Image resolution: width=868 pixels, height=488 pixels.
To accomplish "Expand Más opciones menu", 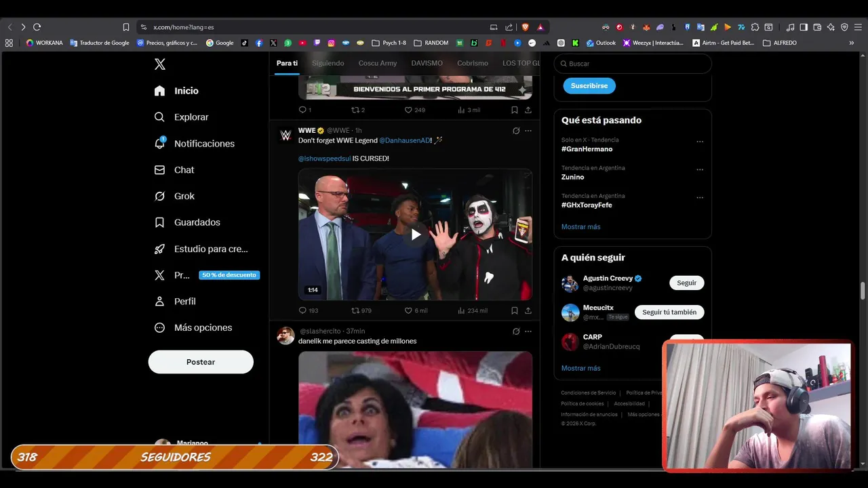I will (193, 328).
